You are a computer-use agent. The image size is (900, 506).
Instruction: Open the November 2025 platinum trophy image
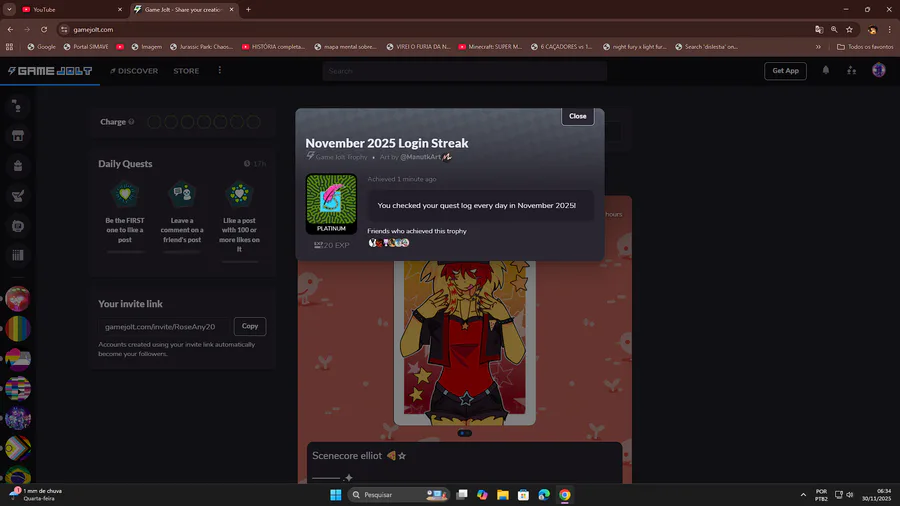[x=331, y=204]
